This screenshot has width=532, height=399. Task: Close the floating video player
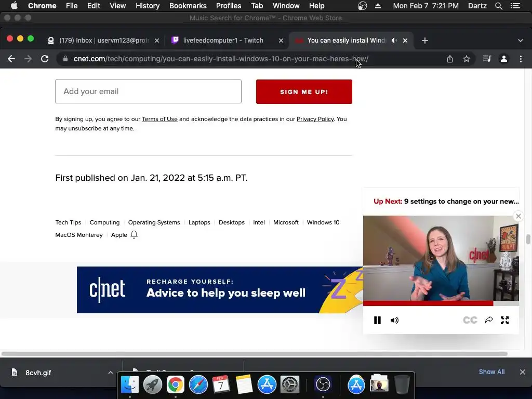[x=518, y=216]
